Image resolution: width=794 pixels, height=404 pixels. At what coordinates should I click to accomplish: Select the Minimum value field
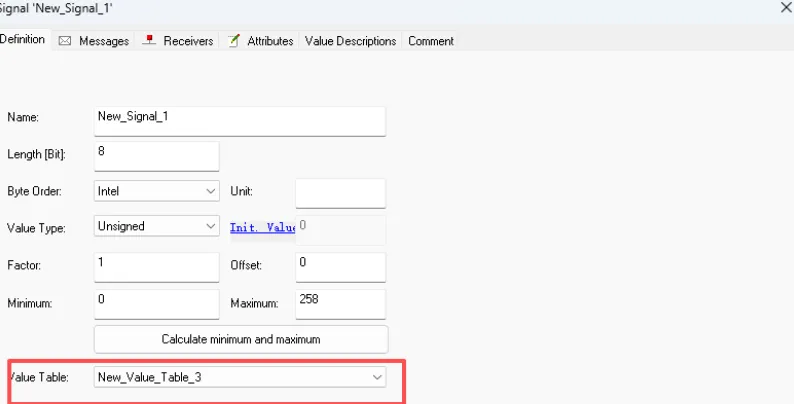[x=156, y=303]
